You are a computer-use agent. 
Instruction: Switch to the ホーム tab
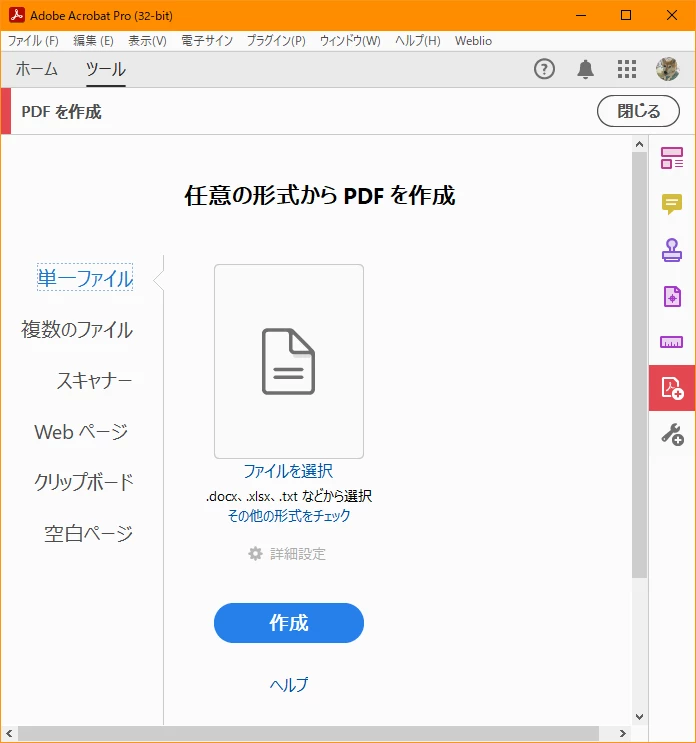36,69
